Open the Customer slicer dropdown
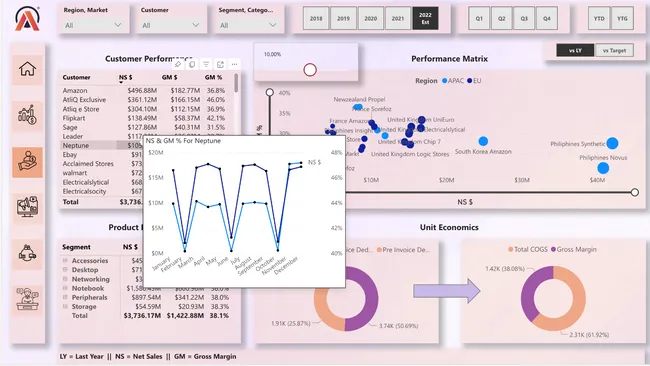 (171, 25)
